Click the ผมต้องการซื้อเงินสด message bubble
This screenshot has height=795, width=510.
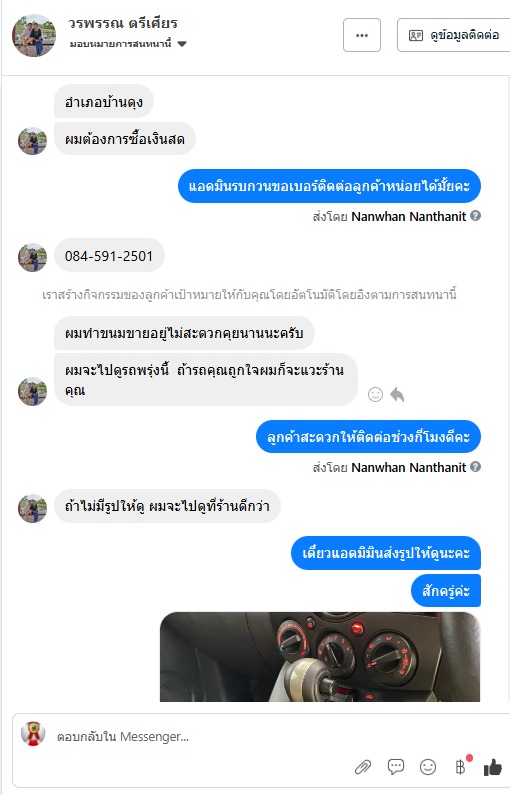[x=125, y=139]
